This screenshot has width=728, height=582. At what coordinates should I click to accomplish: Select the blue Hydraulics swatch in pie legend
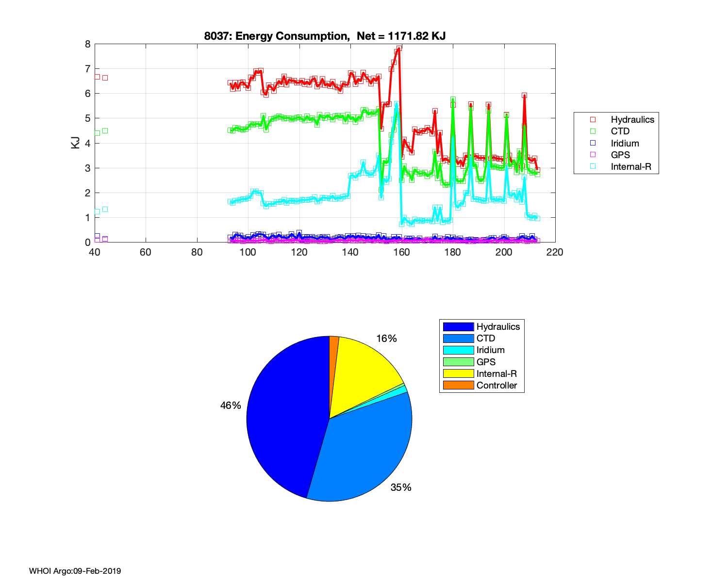pyautogui.click(x=458, y=327)
